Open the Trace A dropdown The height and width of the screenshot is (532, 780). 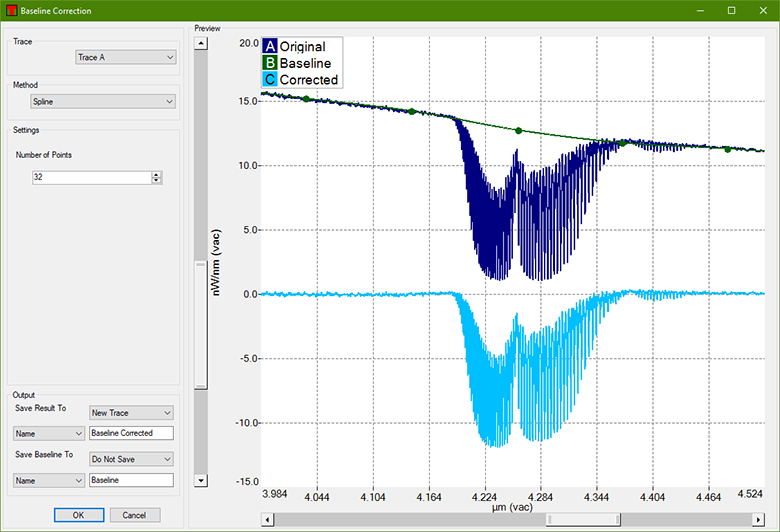tap(125, 58)
